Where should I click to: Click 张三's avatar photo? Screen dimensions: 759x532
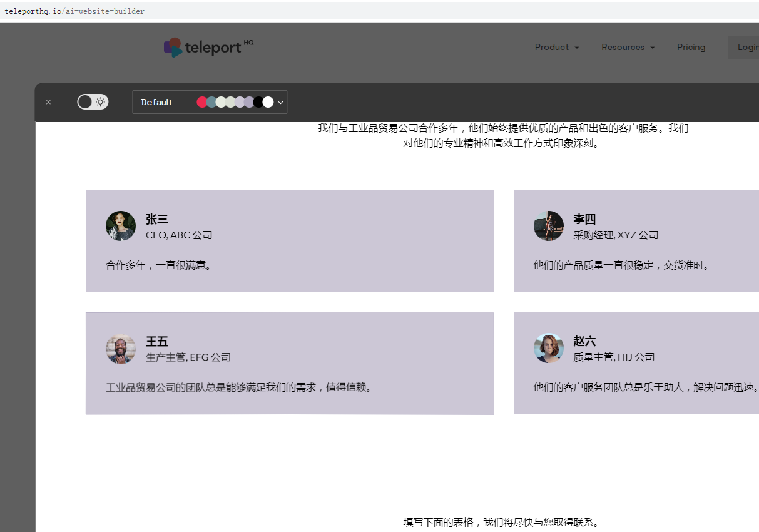(x=121, y=226)
